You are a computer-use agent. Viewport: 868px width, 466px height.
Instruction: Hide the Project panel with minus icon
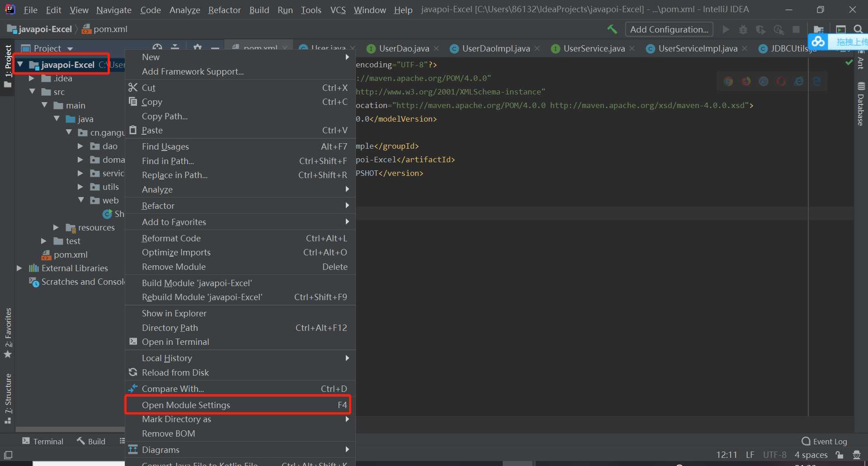[x=215, y=47]
